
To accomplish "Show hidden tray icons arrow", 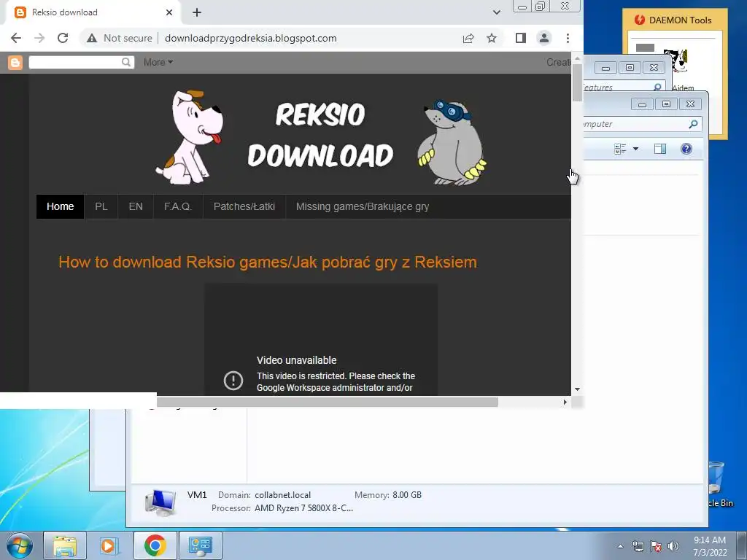I will [620, 546].
